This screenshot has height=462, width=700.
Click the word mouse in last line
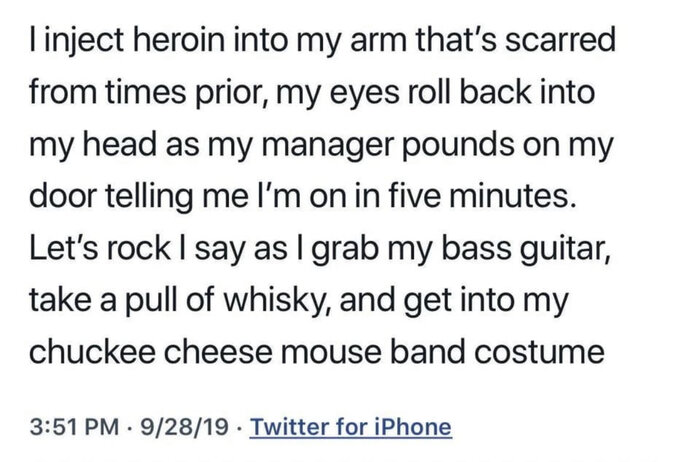331,353
